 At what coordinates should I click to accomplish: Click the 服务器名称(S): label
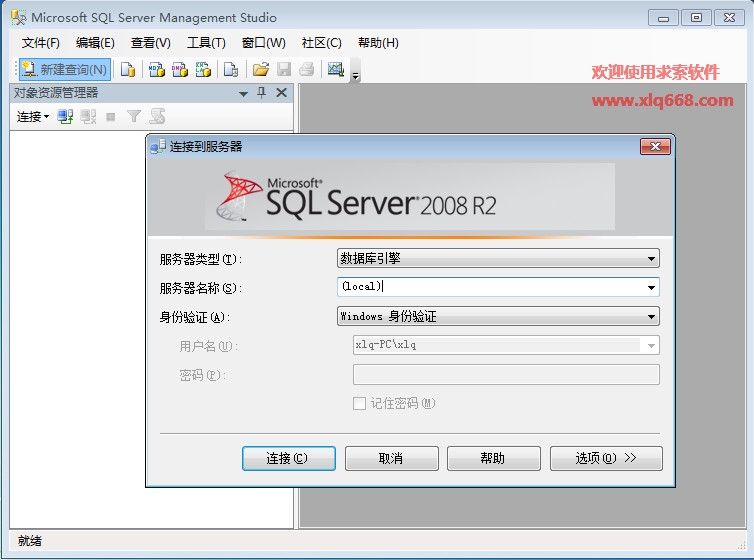click(x=201, y=288)
